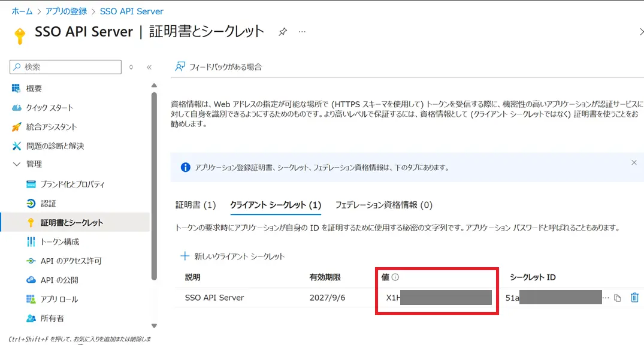This screenshot has width=644, height=345.
Task: Open 問題の診断と解決 in the sidebar
Action: pyautogui.click(x=55, y=146)
